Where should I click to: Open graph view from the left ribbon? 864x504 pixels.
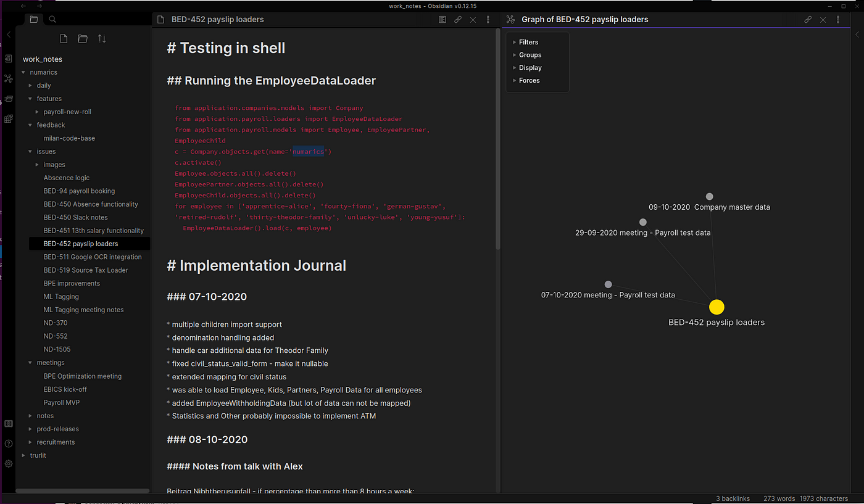click(x=9, y=78)
